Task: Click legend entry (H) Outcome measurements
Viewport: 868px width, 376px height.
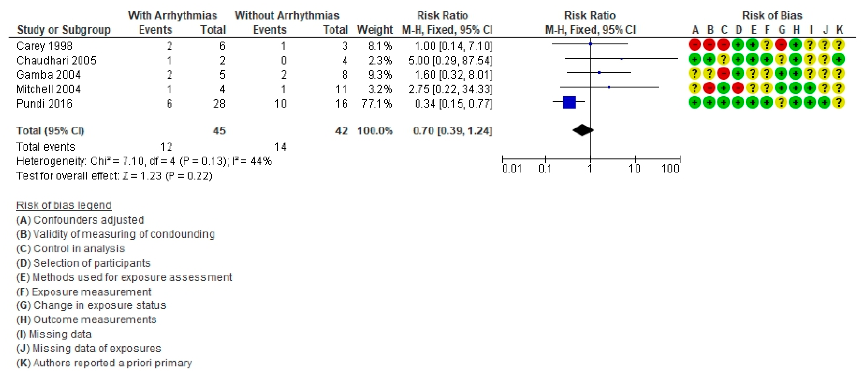Action: point(87,319)
